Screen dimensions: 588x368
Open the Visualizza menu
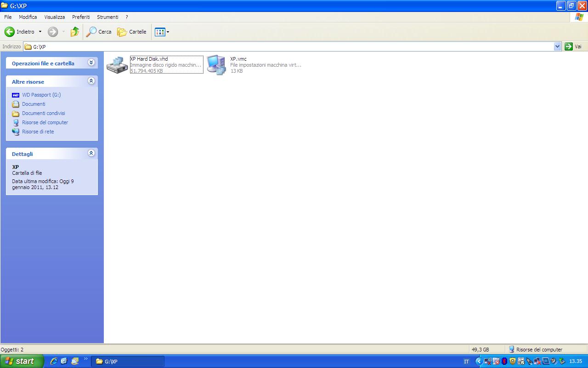click(55, 17)
